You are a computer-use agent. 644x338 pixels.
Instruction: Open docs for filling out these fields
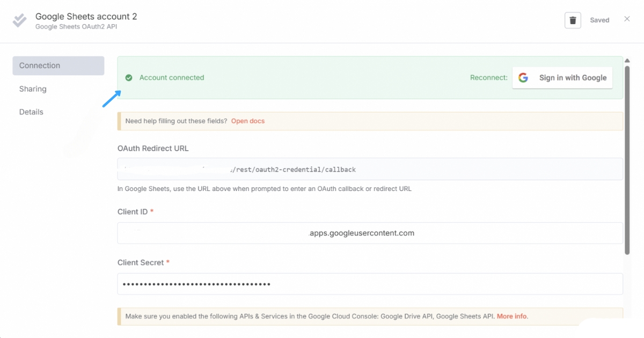(x=248, y=121)
